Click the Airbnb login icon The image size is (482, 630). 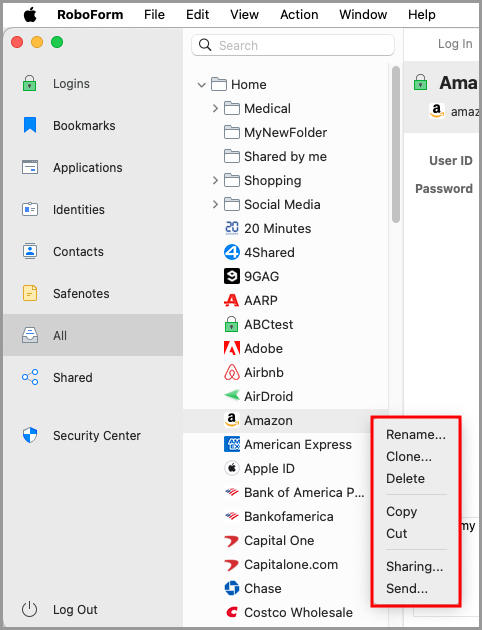point(232,372)
